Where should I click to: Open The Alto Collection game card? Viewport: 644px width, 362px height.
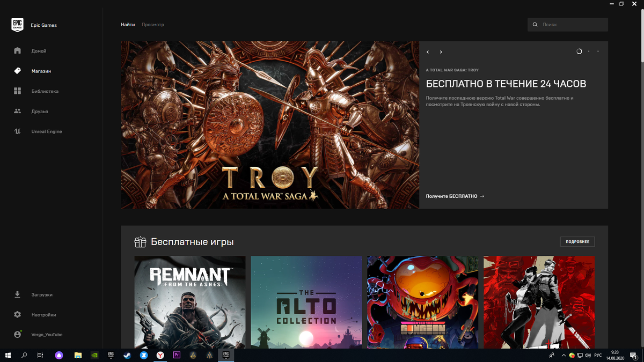point(306,302)
